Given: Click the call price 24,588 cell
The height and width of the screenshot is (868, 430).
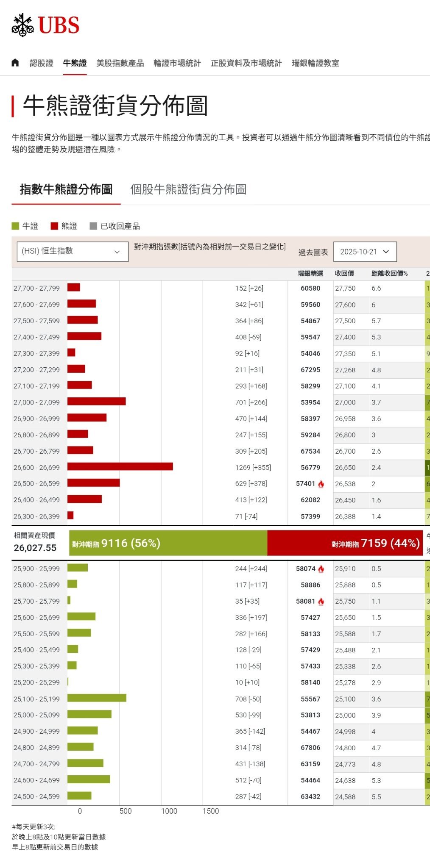Looking at the screenshot, I should pos(345,797).
